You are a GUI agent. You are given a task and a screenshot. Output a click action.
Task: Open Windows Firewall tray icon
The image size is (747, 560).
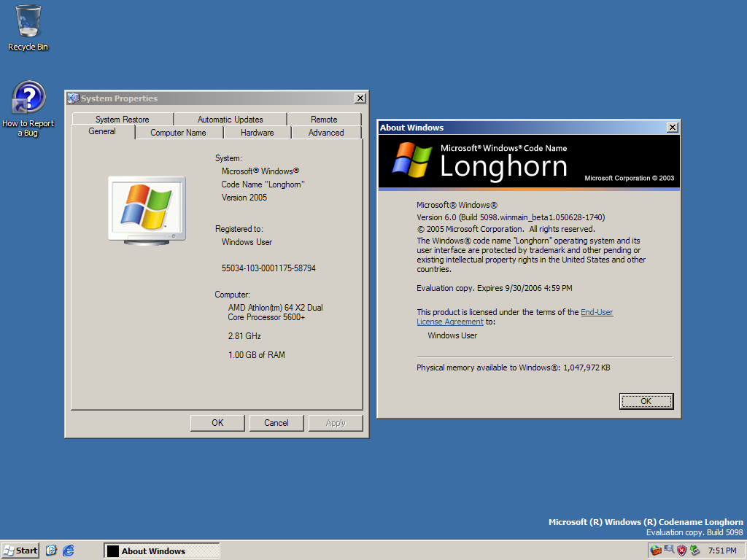tap(656, 551)
